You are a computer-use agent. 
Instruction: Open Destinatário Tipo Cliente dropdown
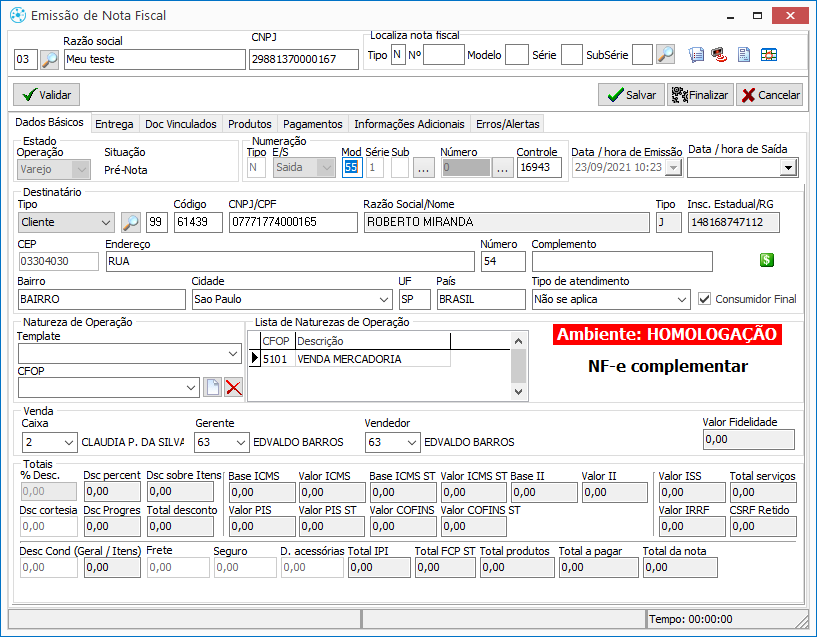point(106,222)
